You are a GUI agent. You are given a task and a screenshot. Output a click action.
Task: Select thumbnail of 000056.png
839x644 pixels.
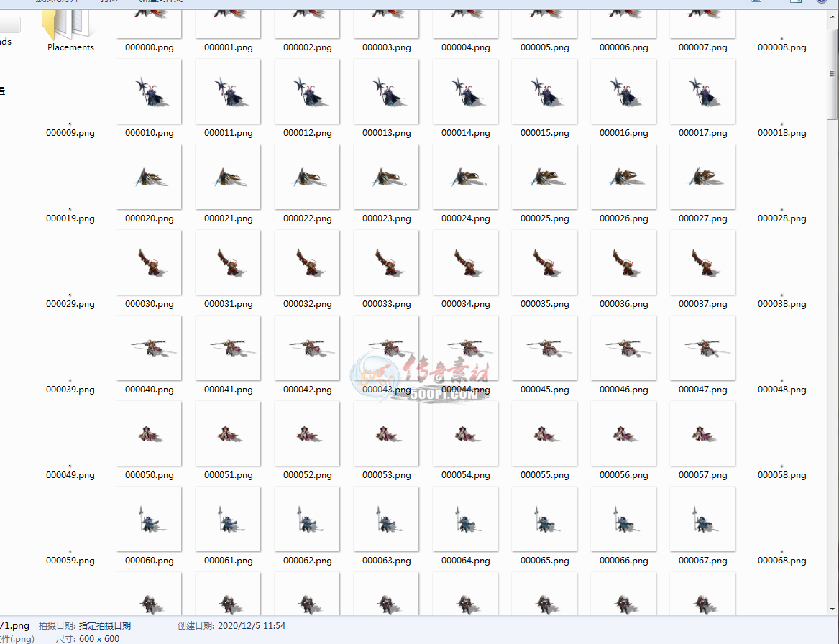pyautogui.click(x=623, y=434)
